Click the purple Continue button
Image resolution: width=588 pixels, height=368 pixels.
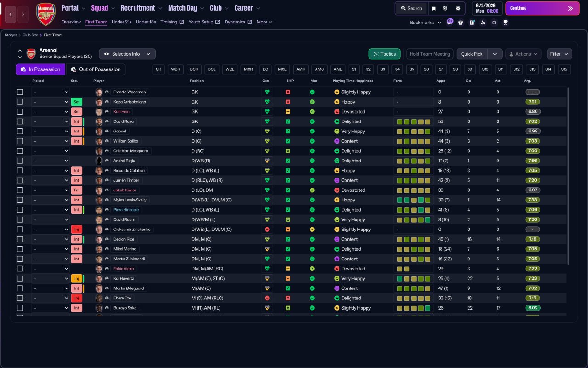pos(543,8)
